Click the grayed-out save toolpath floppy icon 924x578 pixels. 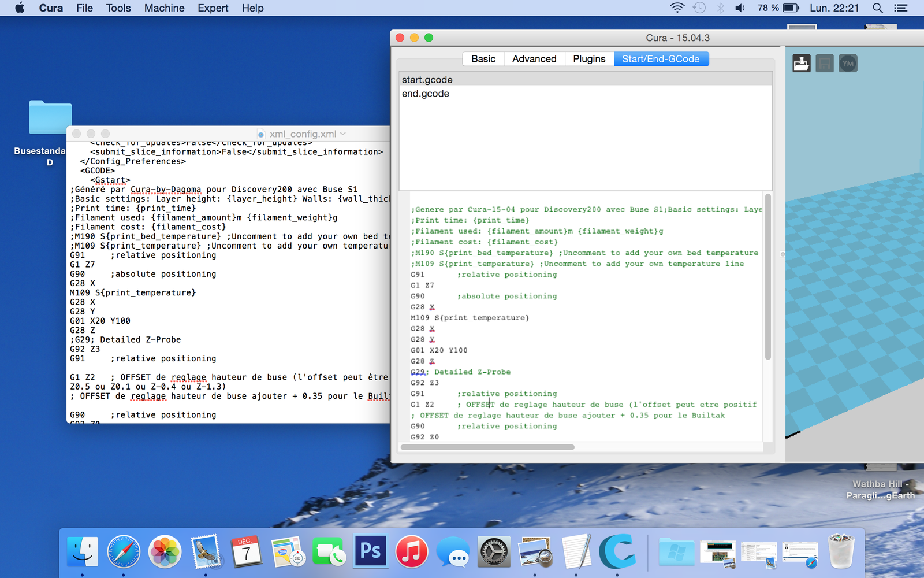[825, 63]
